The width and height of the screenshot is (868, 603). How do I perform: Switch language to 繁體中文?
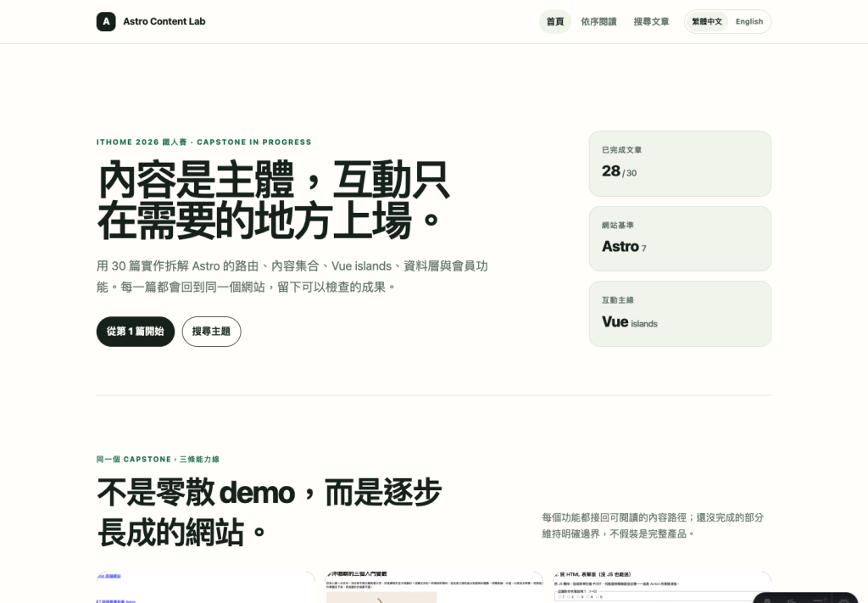tap(707, 21)
